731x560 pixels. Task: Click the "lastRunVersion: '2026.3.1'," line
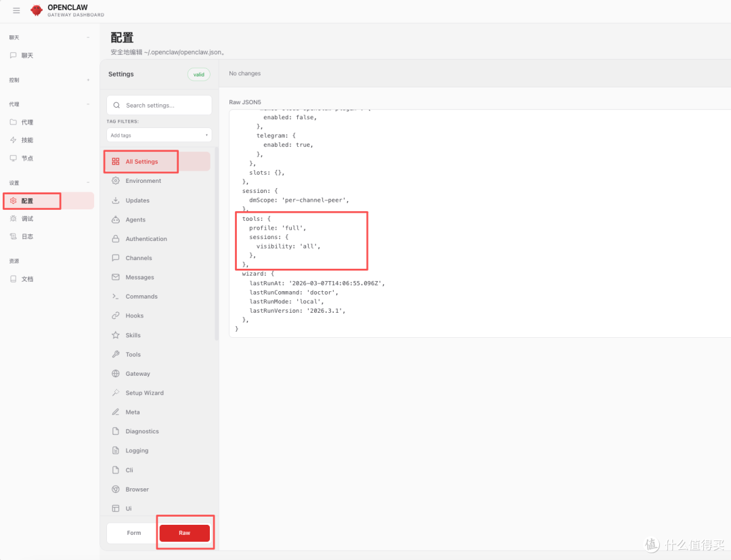(x=297, y=311)
